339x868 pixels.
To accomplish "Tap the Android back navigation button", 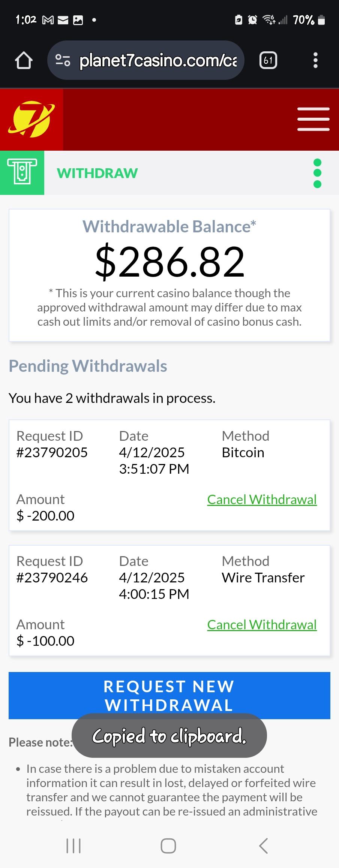I will (x=264, y=846).
